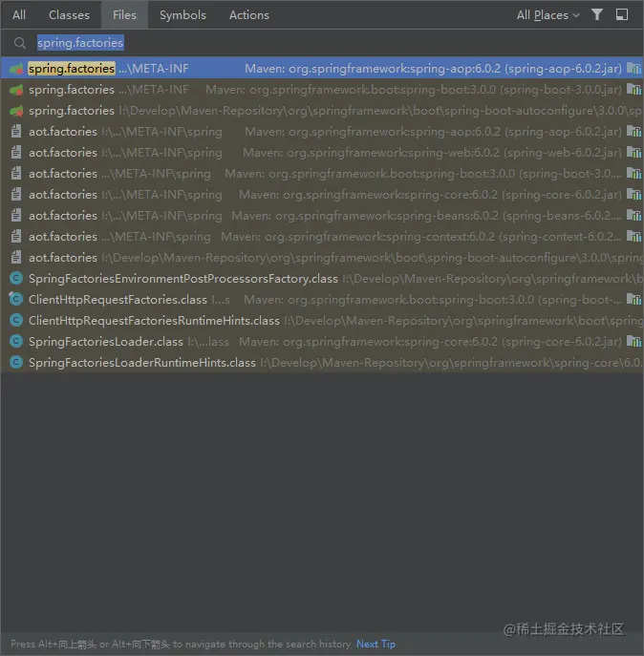Open ClientHttpRequestFactoriesRuntimeHints.class result
This screenshot has width=644, height=656.
322,321
